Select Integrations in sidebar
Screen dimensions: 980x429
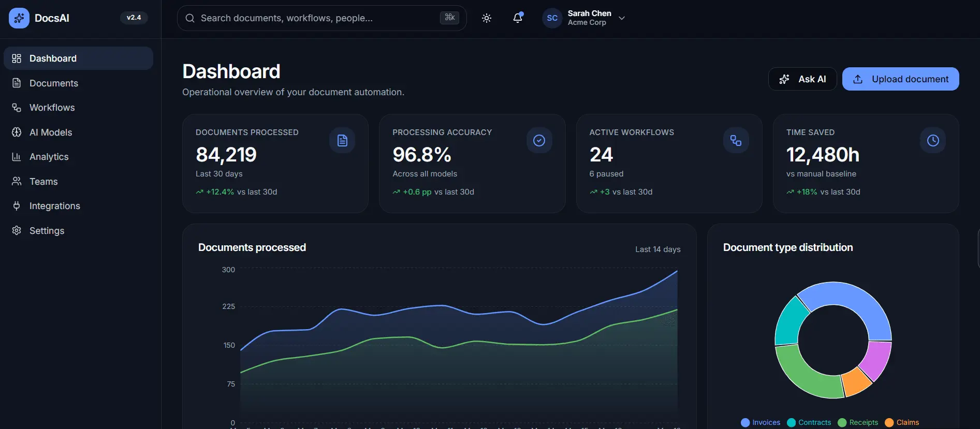[x=78, y=206]
